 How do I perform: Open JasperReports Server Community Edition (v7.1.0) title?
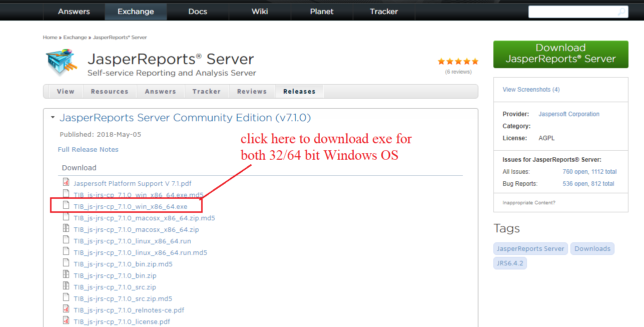point(185,118)
